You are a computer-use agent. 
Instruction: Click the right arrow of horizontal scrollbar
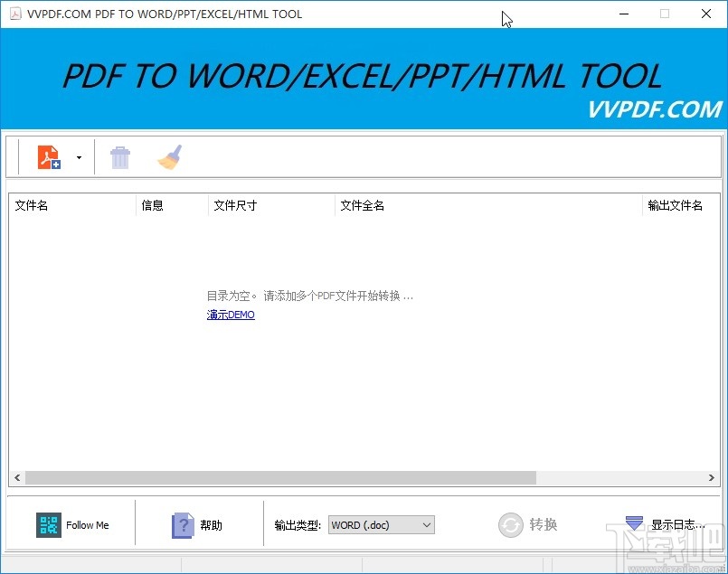[x=714, y=477]
